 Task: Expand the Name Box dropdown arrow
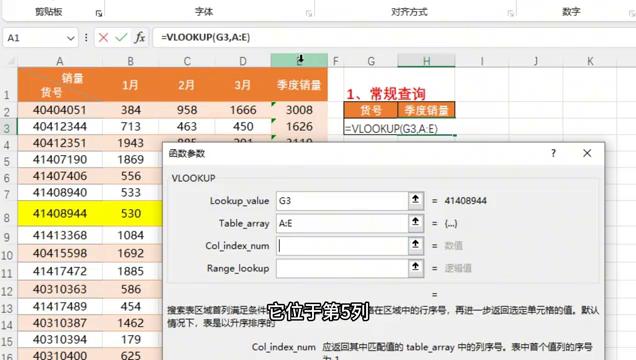(71, 38)
